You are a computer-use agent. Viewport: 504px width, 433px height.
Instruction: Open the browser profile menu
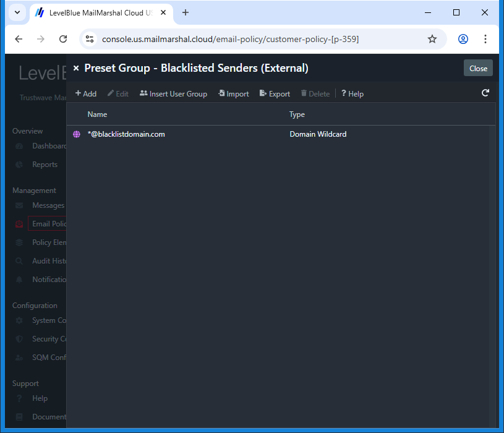tap(463, 39)
